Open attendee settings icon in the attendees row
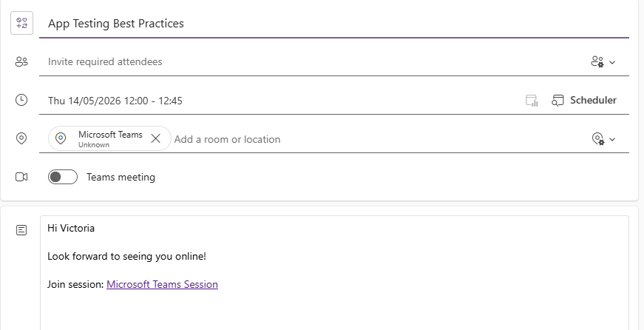 point(597,62)
